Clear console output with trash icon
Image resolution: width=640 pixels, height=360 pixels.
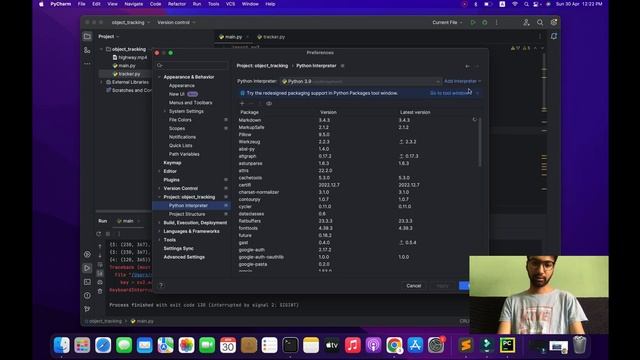click(100, 291)
